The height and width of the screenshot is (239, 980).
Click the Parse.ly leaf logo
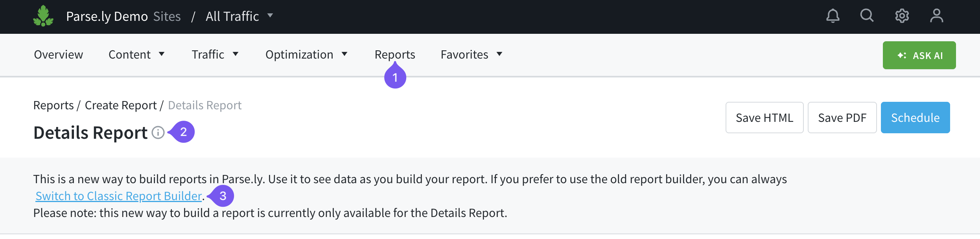pyautogui.click(x=43, y=16)
